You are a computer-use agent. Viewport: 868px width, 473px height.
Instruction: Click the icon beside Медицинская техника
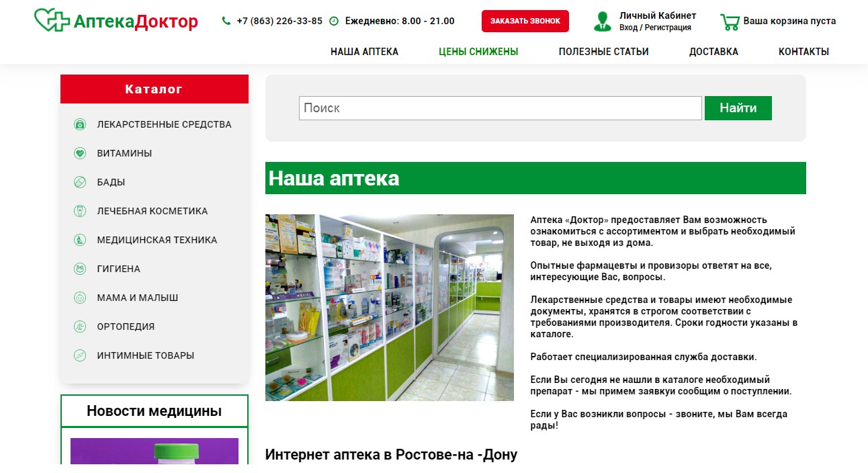point(80,240)
